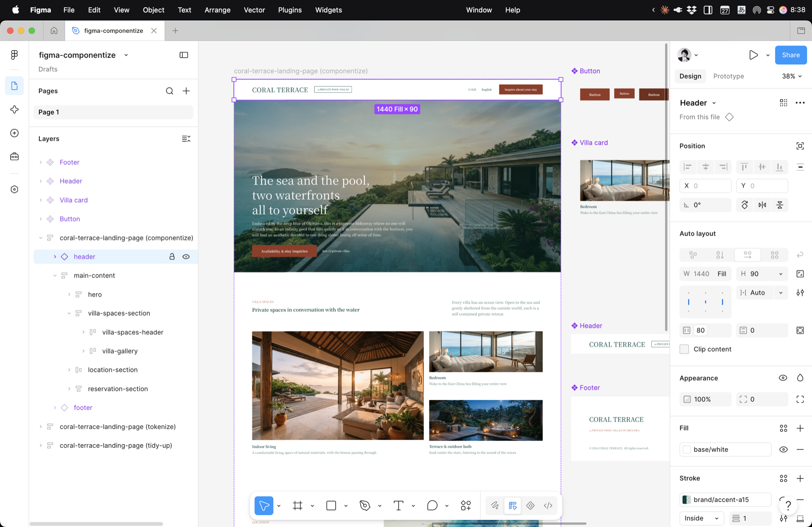Click the opacity 100% field
This screenshot has height=527, width=812.
coord(706,399)
